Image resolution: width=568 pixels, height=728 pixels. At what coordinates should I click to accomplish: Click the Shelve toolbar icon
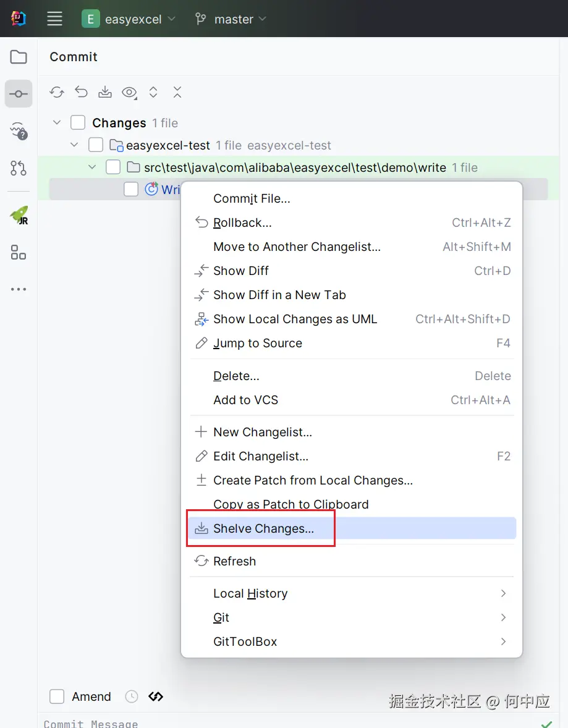click(105, 92)
